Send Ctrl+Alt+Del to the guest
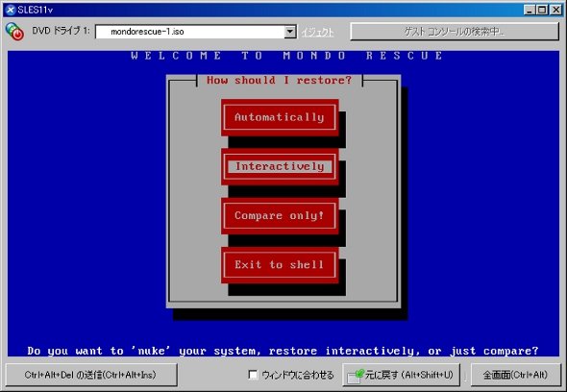 coord(91,375)
